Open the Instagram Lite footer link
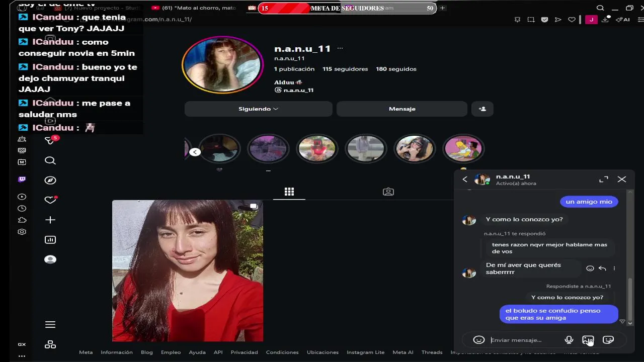 [365, 352]
